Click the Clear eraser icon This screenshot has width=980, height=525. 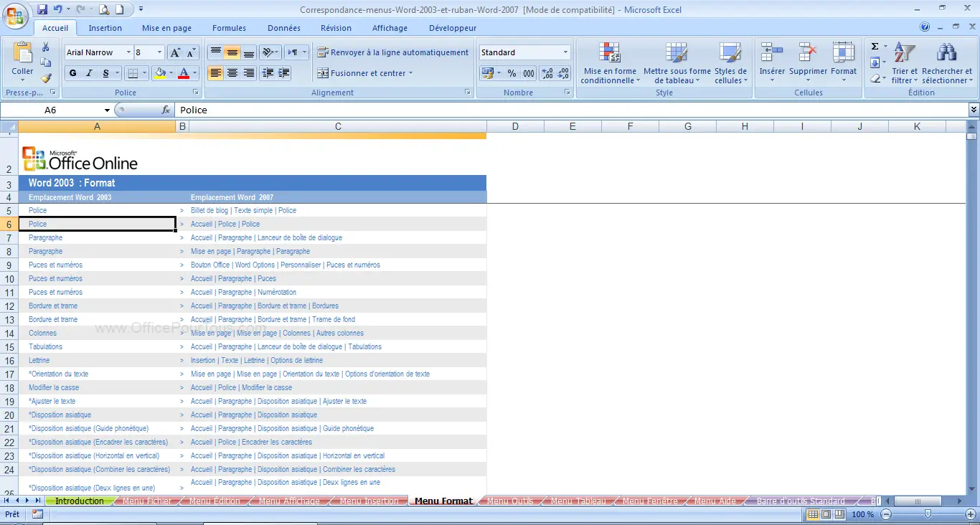(x=875, y=78)
